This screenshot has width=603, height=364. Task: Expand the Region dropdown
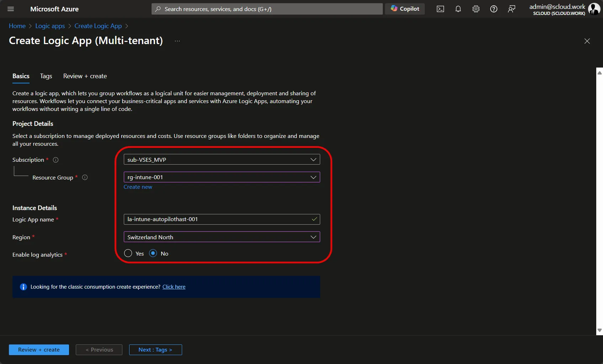(x=222, y=237)
